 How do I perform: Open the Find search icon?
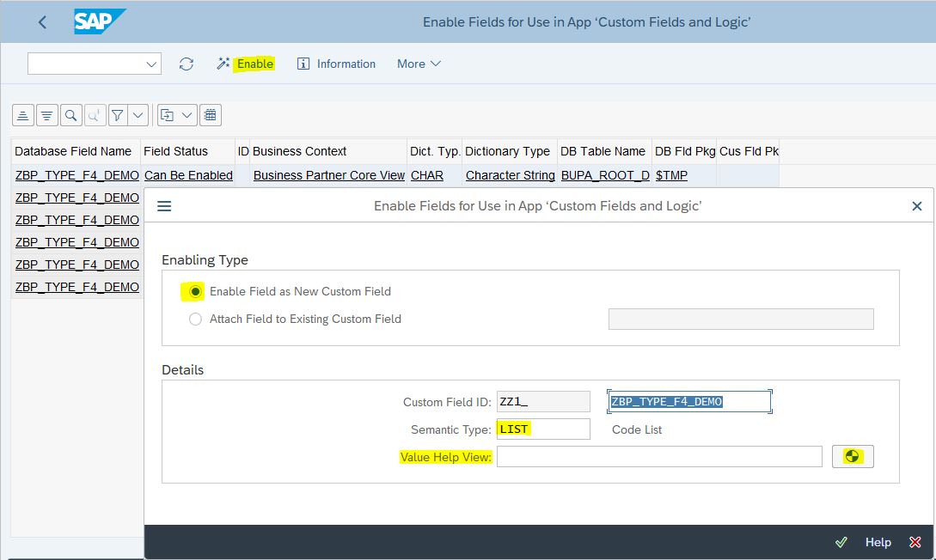[x=70, y=114]
